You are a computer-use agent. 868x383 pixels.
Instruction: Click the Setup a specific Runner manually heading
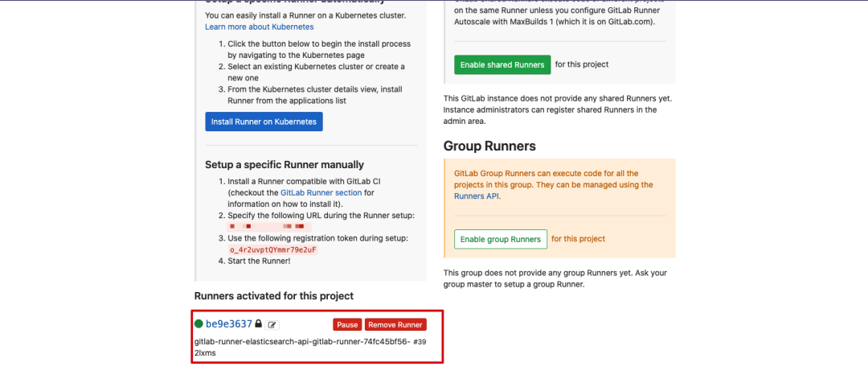285,165
